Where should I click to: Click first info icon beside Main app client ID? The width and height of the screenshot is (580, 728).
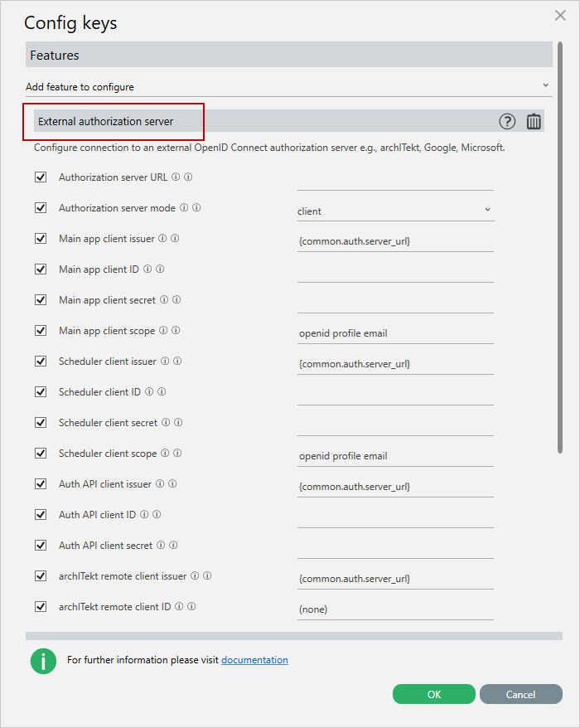coord(147,269)
